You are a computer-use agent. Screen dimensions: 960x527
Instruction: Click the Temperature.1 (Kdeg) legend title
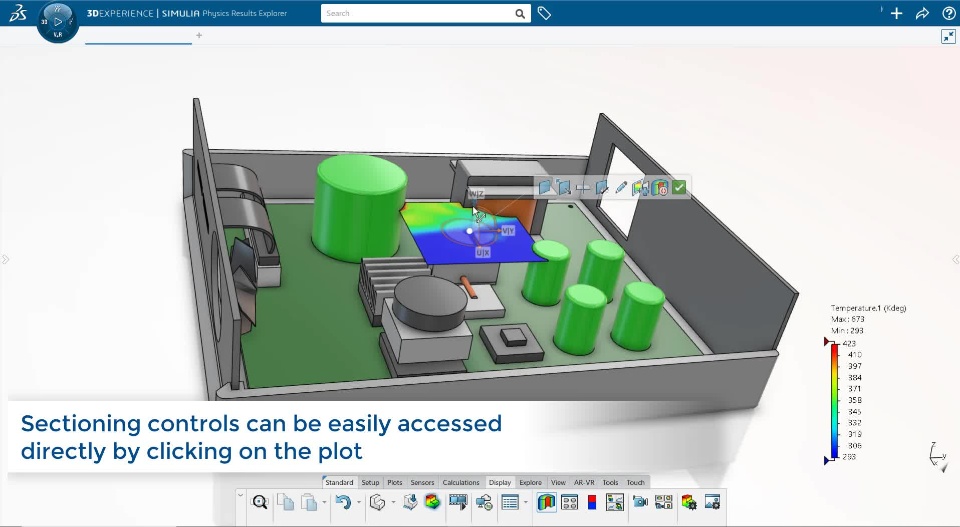click(868, 308)
